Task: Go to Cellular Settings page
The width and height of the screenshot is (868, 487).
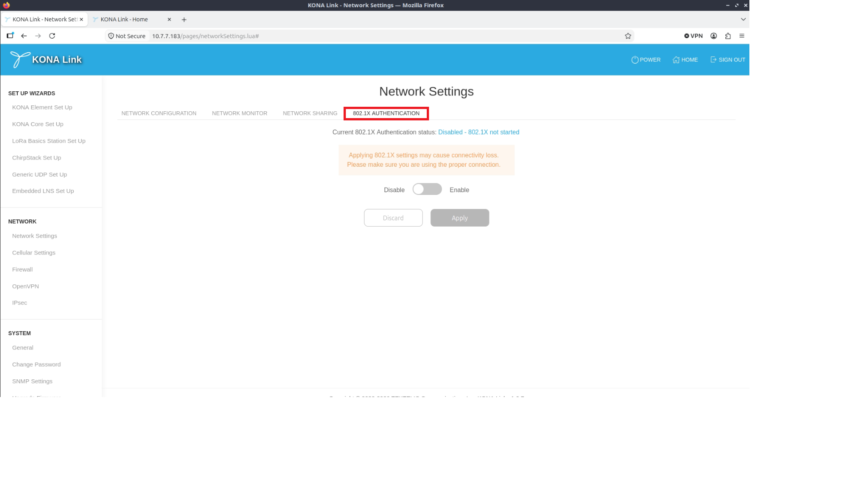Action: pyautogui.click(x=34, y=253)
